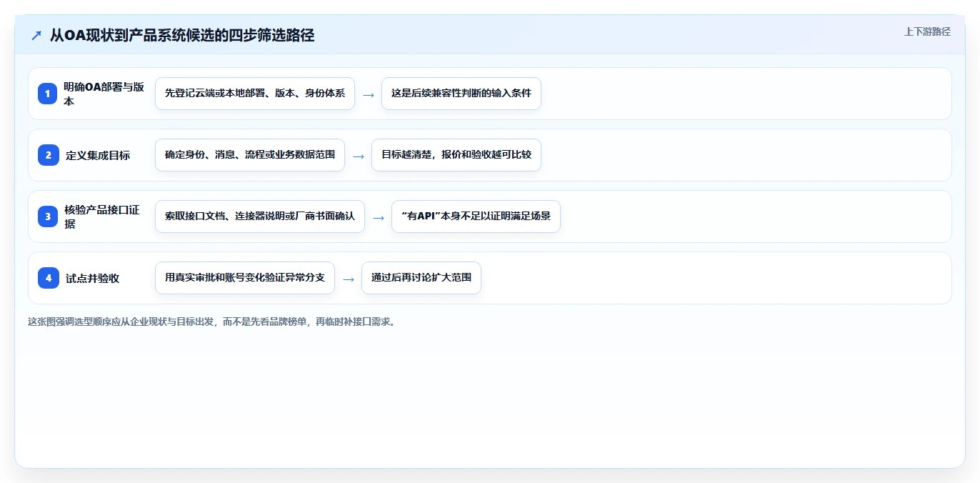Click the arrow in the 核验产品接口证据 row
This screenshot has width=980, height=483.
pyautogui.click(x=379, y=217)
